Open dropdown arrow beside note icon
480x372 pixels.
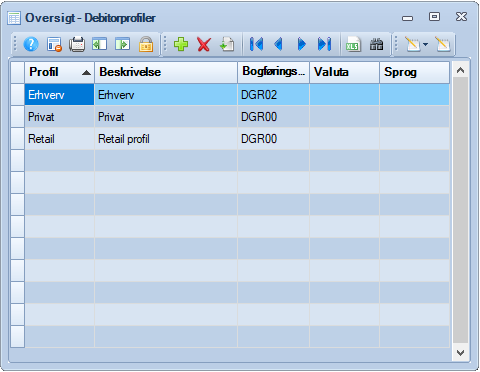point(426,44)
